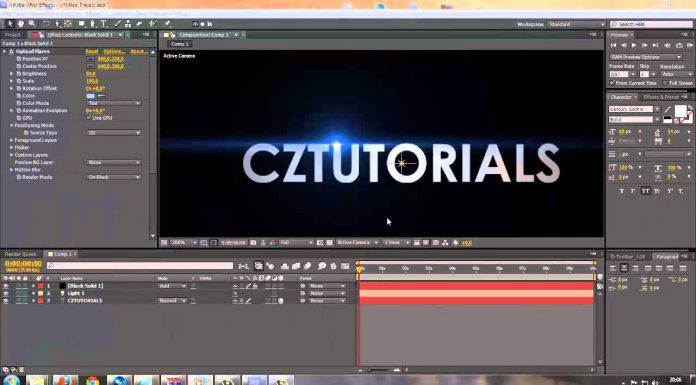The width and height of the screenshot is (696, 385).
Task: Switch to Effects & Presets tab
Action: pyautogui.click(x=661, y=97)
